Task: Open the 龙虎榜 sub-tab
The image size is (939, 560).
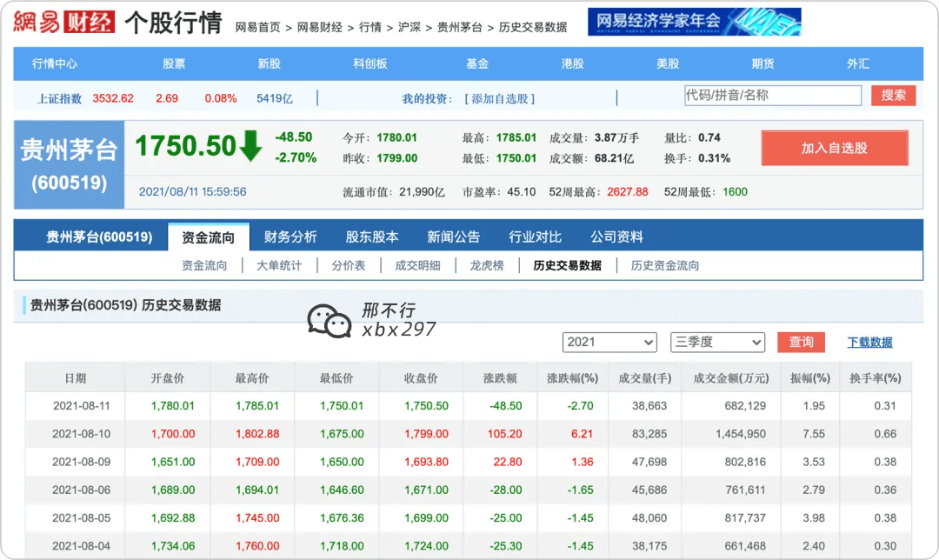Action: click(487, 266)
